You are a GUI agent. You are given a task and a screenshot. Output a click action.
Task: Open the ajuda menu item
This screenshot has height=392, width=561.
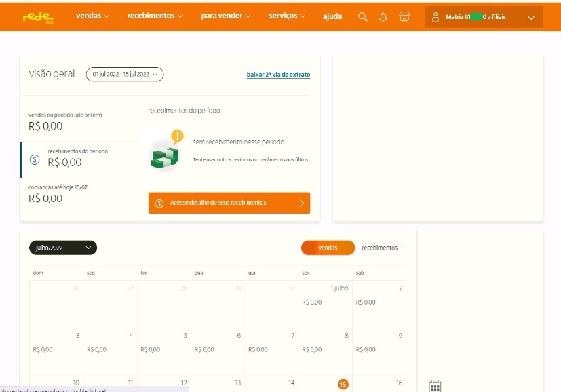coord(332,16)
